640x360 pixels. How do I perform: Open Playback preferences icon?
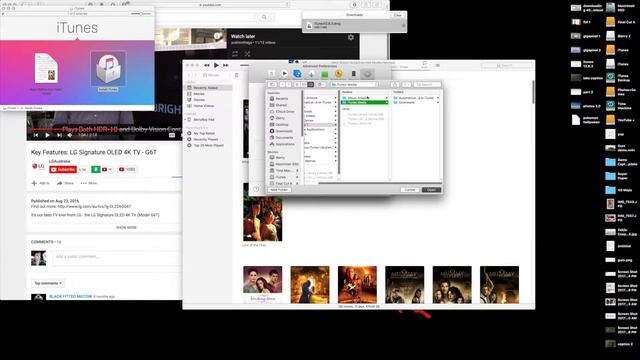[x=284, y=74]
